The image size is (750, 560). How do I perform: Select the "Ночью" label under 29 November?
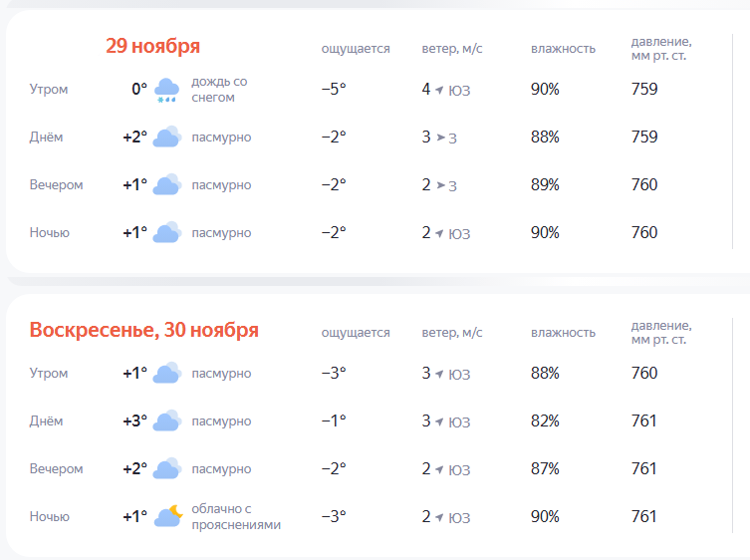tap(50, 233)
